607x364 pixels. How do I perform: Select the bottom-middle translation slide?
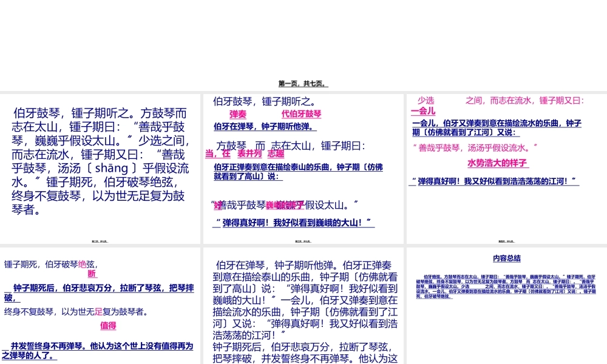[303, 303]
